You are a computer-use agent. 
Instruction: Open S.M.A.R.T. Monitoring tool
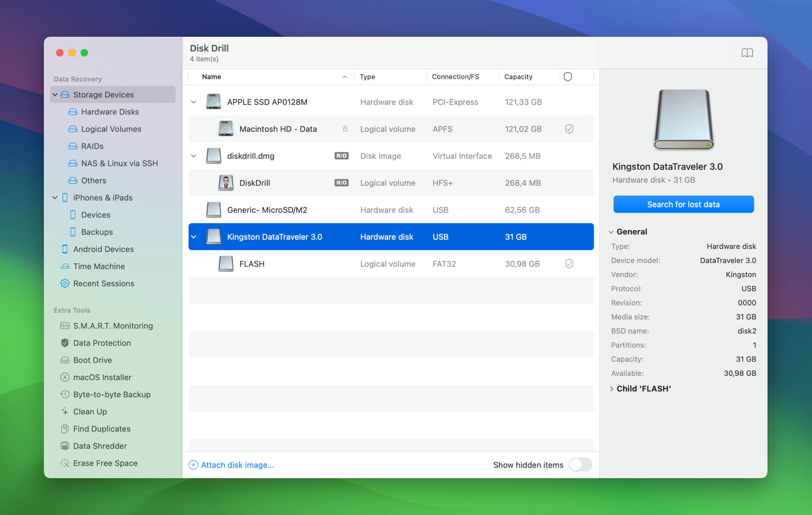[113, 326]
